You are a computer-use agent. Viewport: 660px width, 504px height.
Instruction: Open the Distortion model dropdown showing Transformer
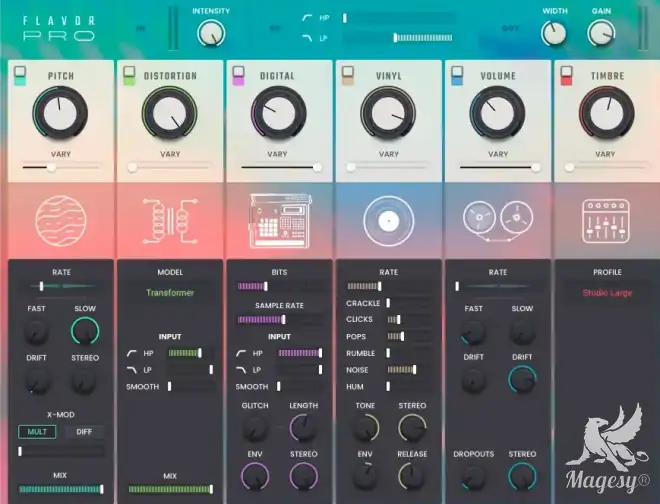[x=170, y=293]
